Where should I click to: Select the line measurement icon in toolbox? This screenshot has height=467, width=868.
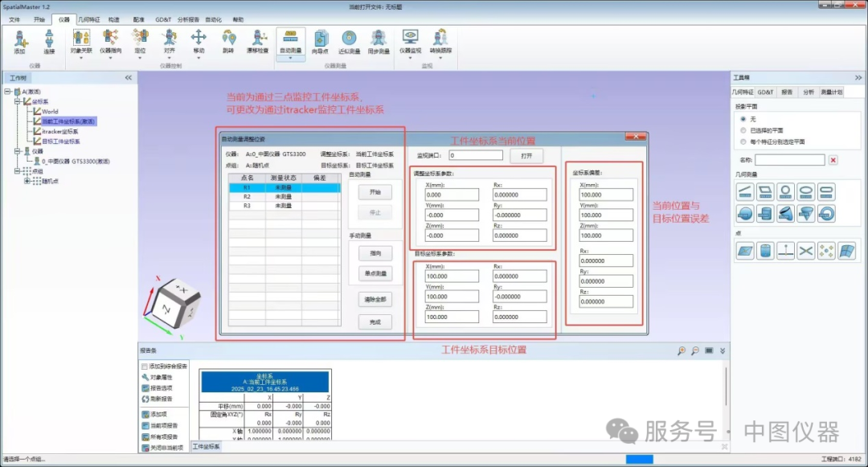pyautogui.click(x=745, y=192)
